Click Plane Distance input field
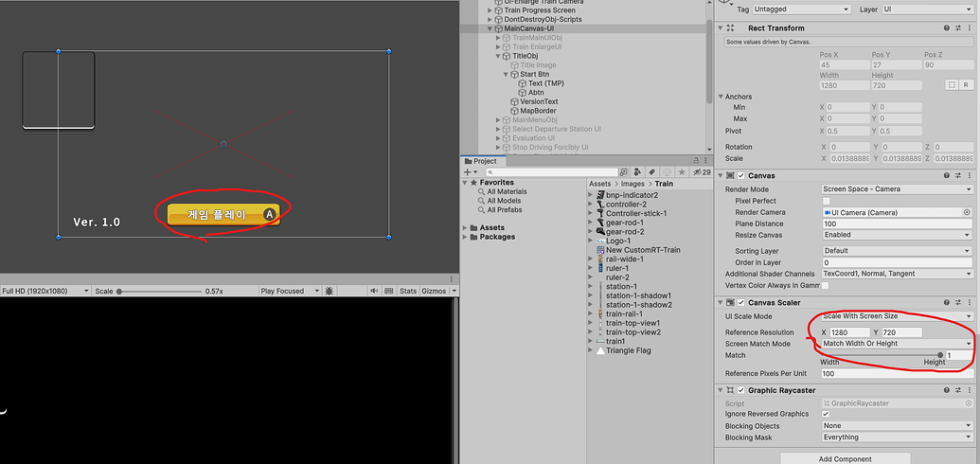Image resolution: width=980 pixels, height=464 pixels. point(898,223)
